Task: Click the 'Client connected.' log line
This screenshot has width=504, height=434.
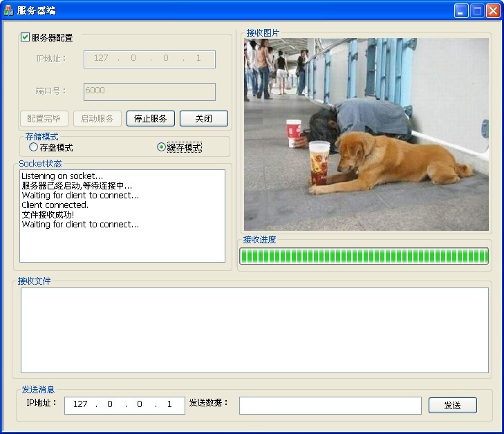Action: [55, 205]
